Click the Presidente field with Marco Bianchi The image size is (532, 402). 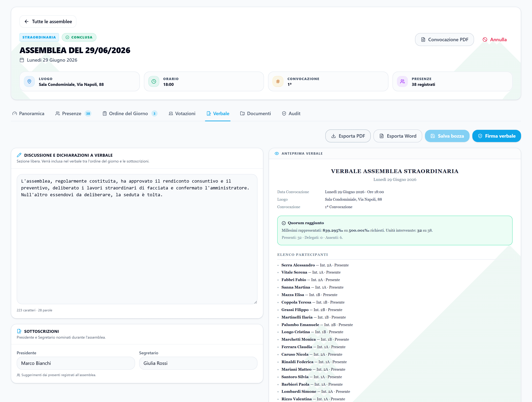coord(76,363)
